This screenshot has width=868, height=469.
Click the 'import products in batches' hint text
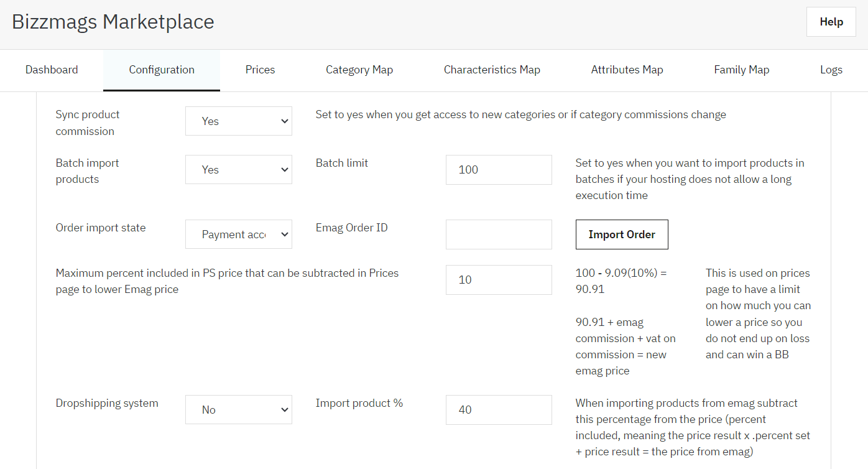coord(690,179)
